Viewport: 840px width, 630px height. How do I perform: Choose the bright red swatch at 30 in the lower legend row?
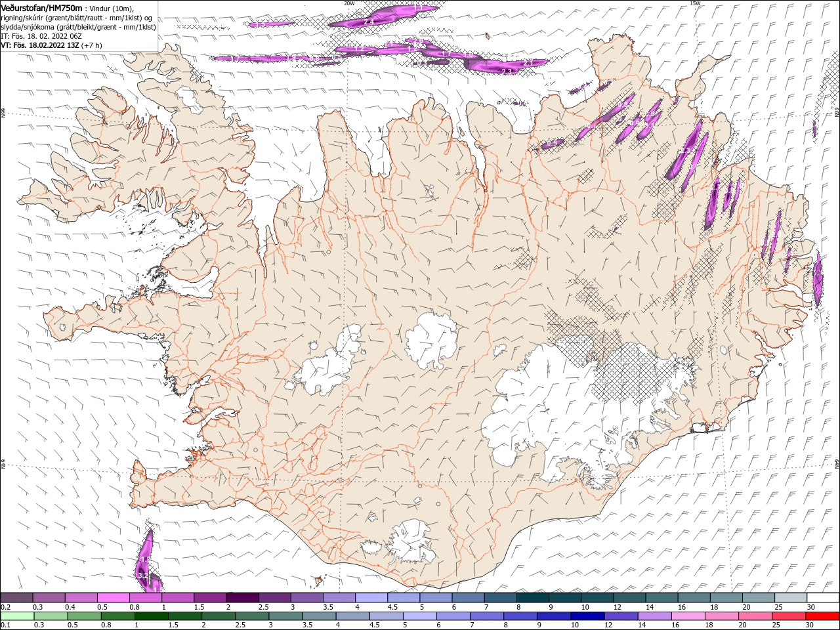[821, 616]
